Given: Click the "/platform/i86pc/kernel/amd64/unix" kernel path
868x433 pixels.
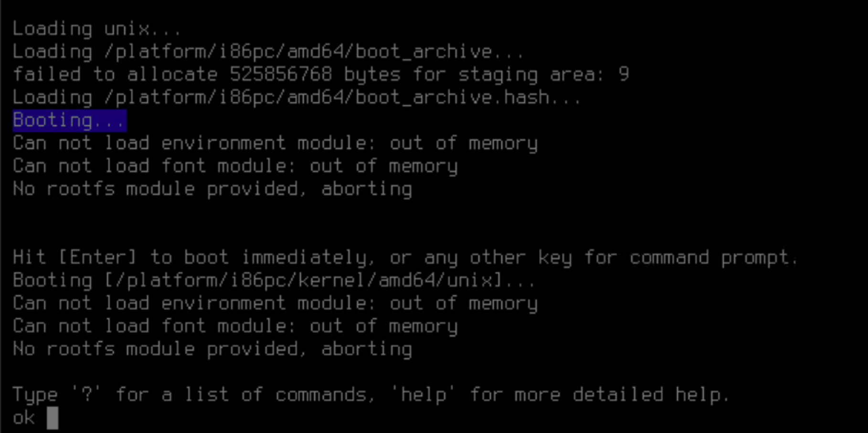Looking at the screenshot, I should pyautogui.click(x=304, y=281).
